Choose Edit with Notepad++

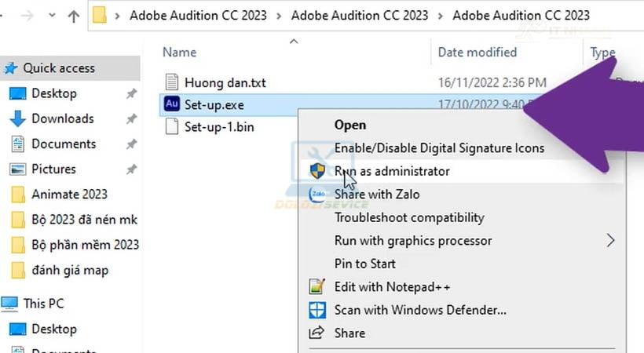tap(392, 287)
